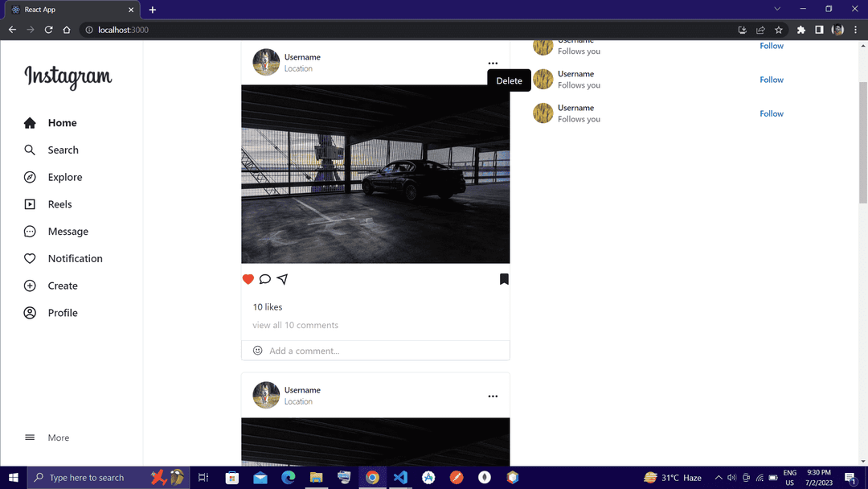Open Mail app from taskbar

[x=260, y=478]
